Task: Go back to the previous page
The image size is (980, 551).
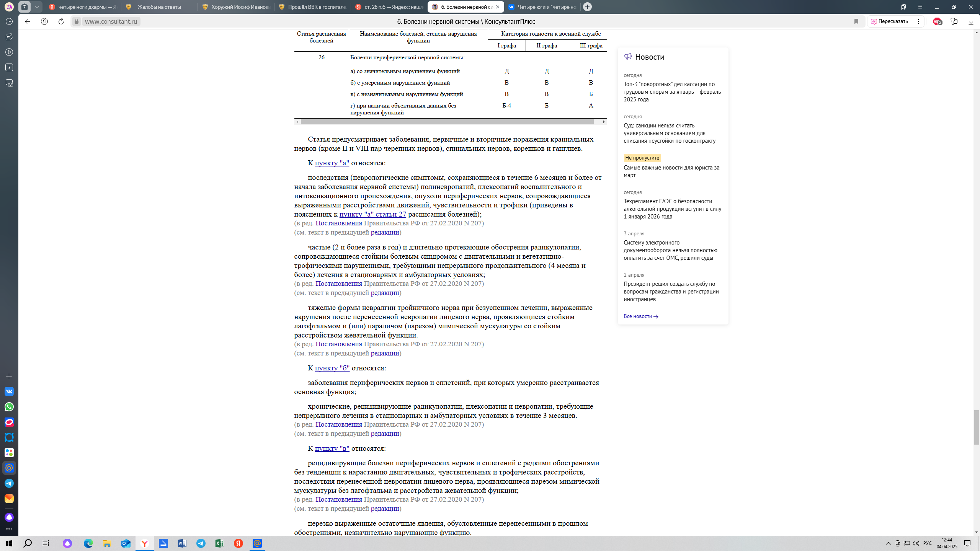Action: click(x=28, y=21)
